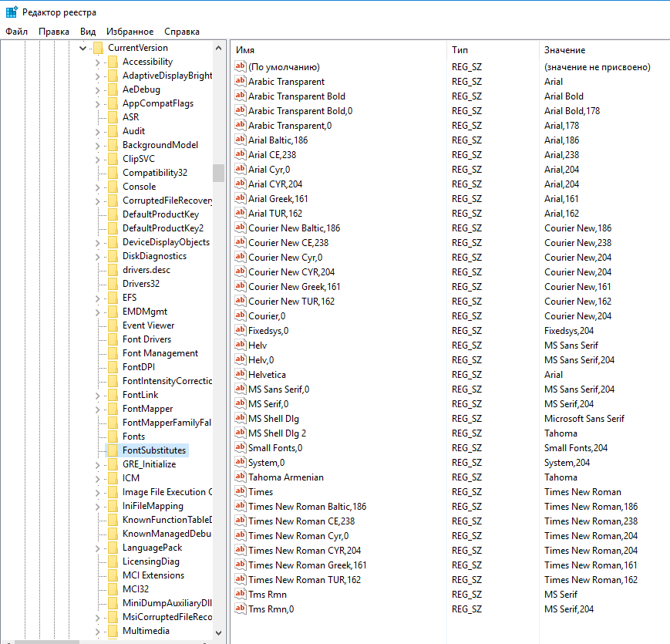
Task: Expand the AppCompatFlags registry key
Action: 97,103
